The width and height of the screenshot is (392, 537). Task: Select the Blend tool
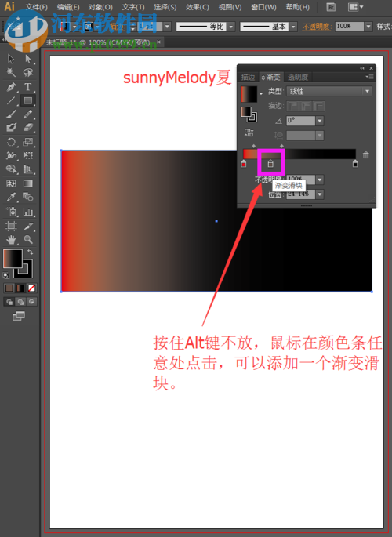tap(28, 197)
